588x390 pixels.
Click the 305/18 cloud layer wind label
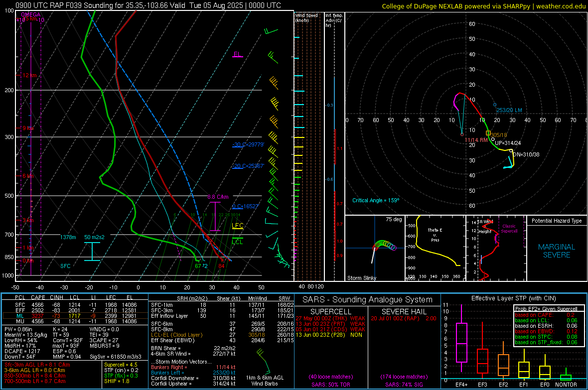[499, 135]
